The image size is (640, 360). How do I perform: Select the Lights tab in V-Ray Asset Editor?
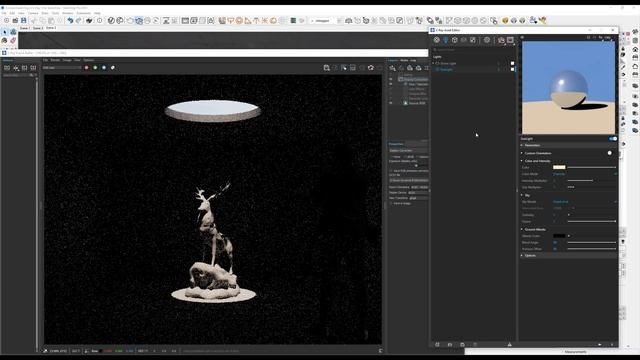(446, 40)
